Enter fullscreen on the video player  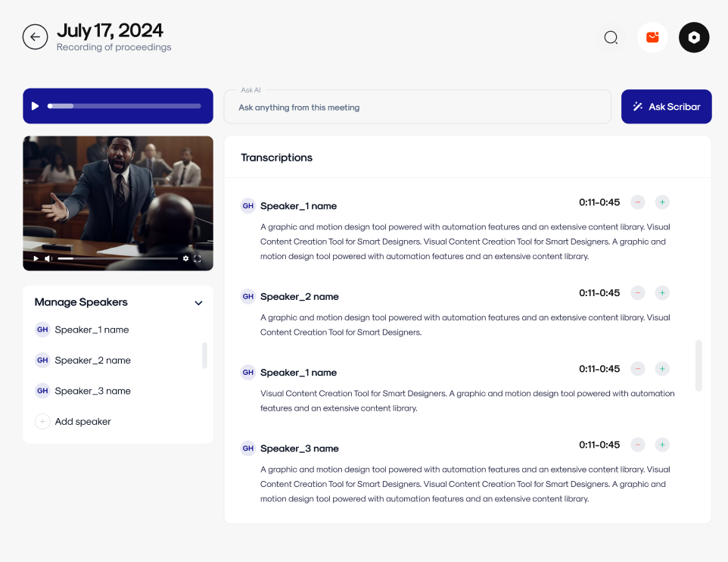198,258
